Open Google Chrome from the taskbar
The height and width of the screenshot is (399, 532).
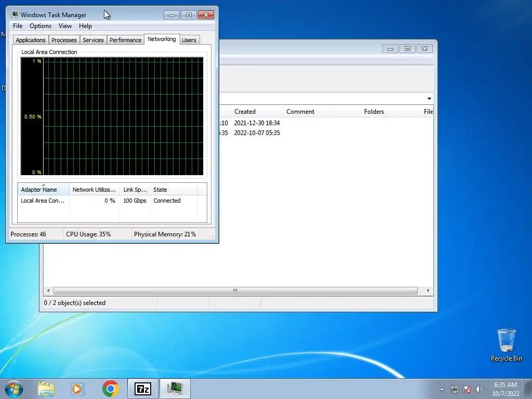110,389
